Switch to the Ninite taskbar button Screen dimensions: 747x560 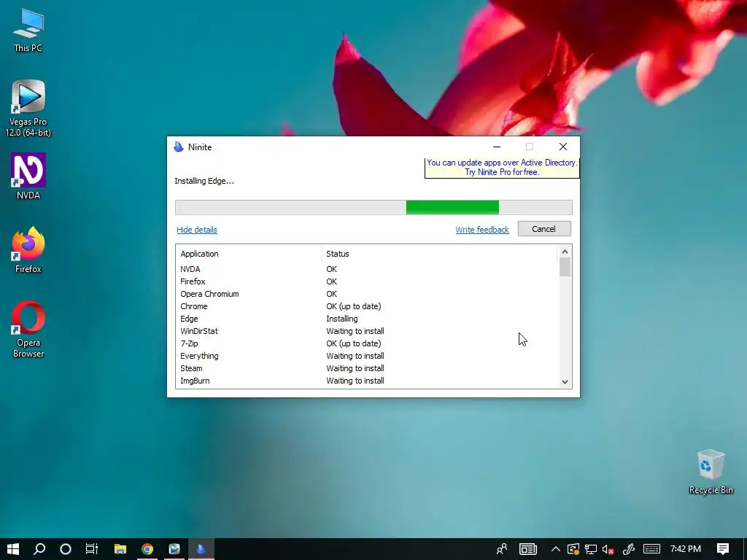[x=201, y=549]
